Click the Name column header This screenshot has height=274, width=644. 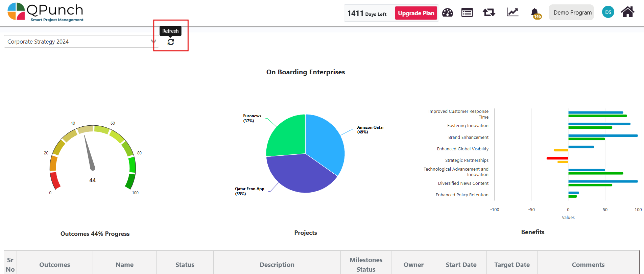pyautogui.click(x=124, y=265)
